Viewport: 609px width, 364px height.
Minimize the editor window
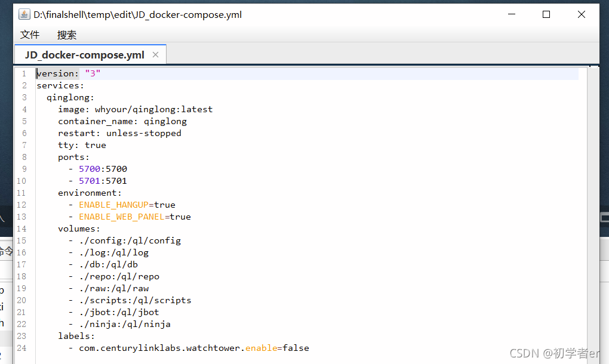(x=512, y=14)
